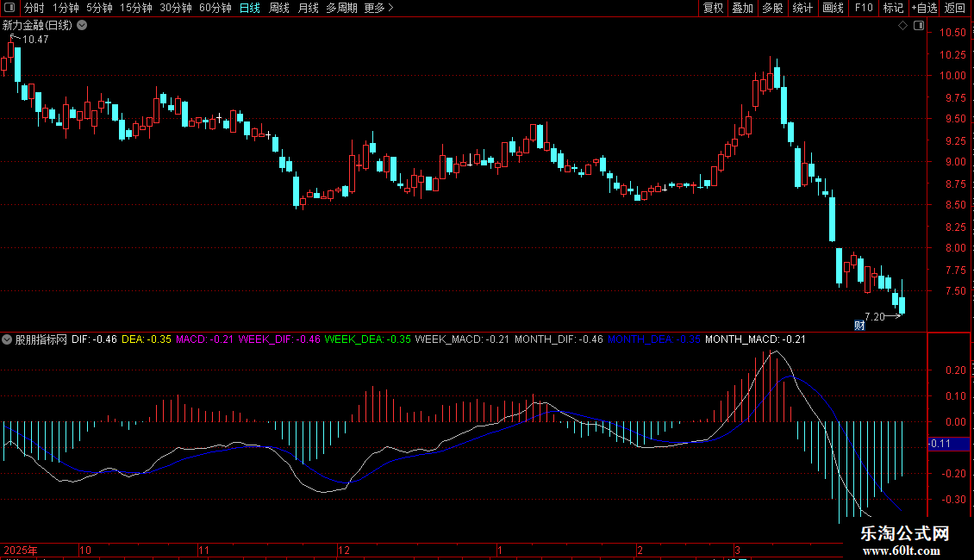This screenshot has height=560, width=974.
Task: Click the WEEK_DIF: -0.46 label
Action: [279, 339]
